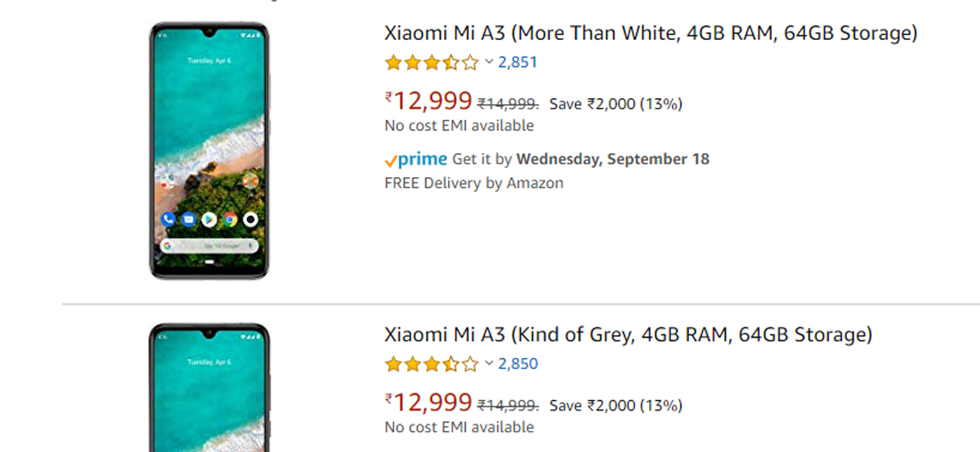The image size is (980, 452).
Task: Click No cost EMI available under the White Mi A3
Action: coord(459,126)
